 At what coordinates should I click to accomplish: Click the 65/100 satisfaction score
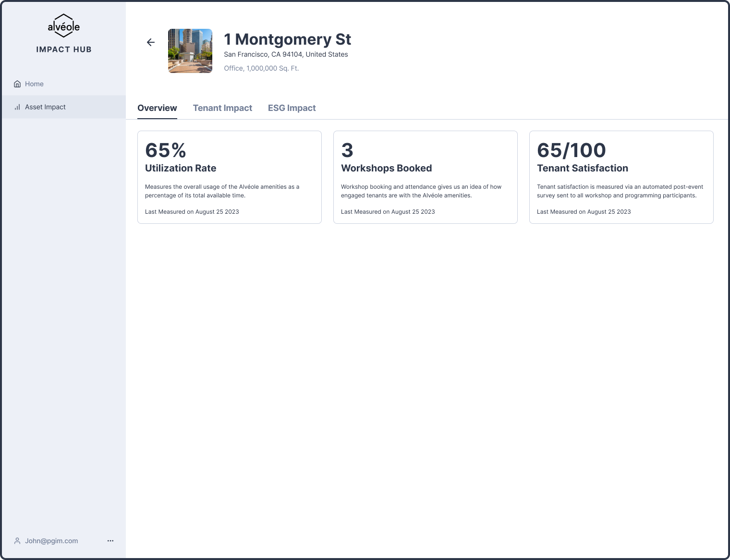tap(571, 150)
